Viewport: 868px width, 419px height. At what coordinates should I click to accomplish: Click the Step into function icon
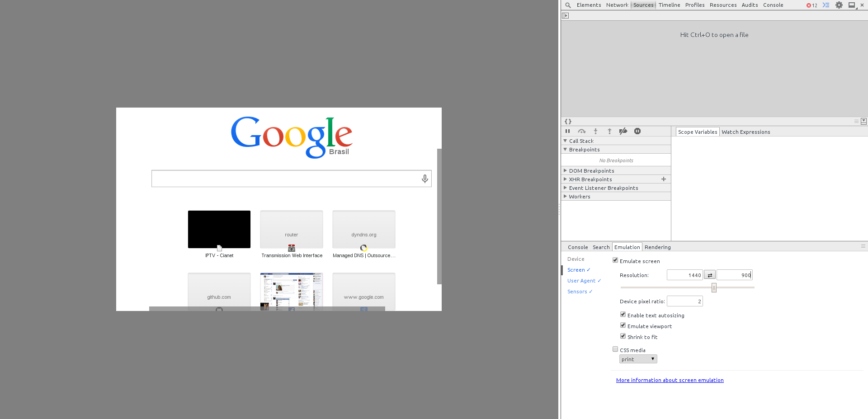(x=595, y=131)
